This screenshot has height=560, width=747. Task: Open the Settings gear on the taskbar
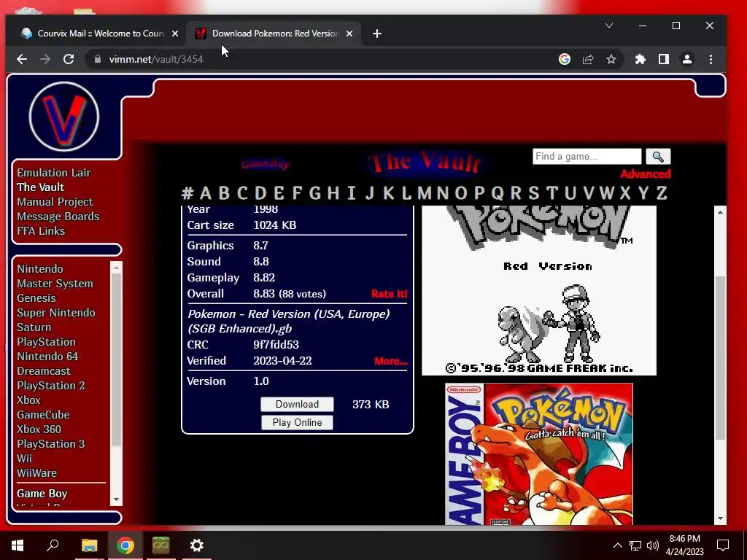[197, 545]
